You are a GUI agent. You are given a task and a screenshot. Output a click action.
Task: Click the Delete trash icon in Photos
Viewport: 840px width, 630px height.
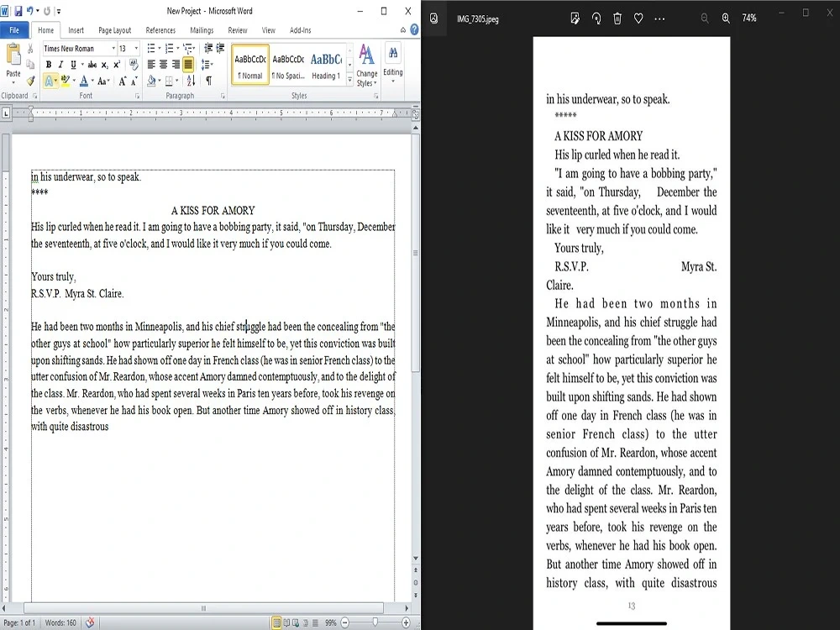[617, 18]
